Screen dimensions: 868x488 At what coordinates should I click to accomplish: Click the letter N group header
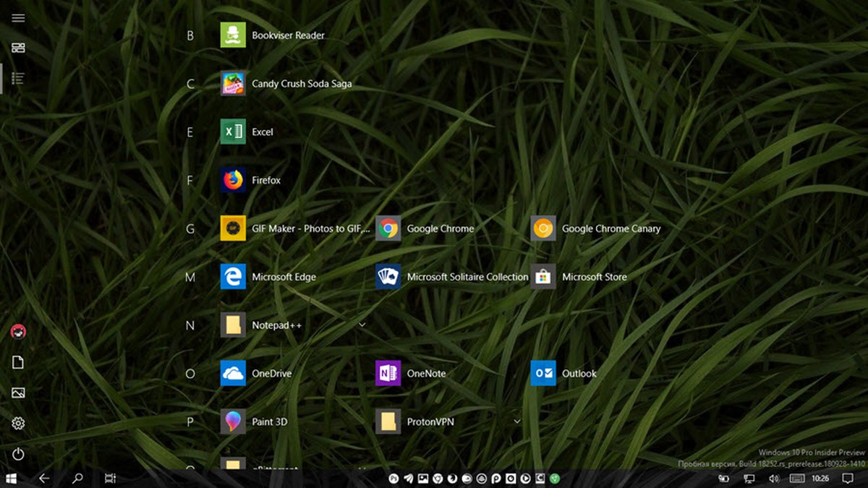click(190, 325)
